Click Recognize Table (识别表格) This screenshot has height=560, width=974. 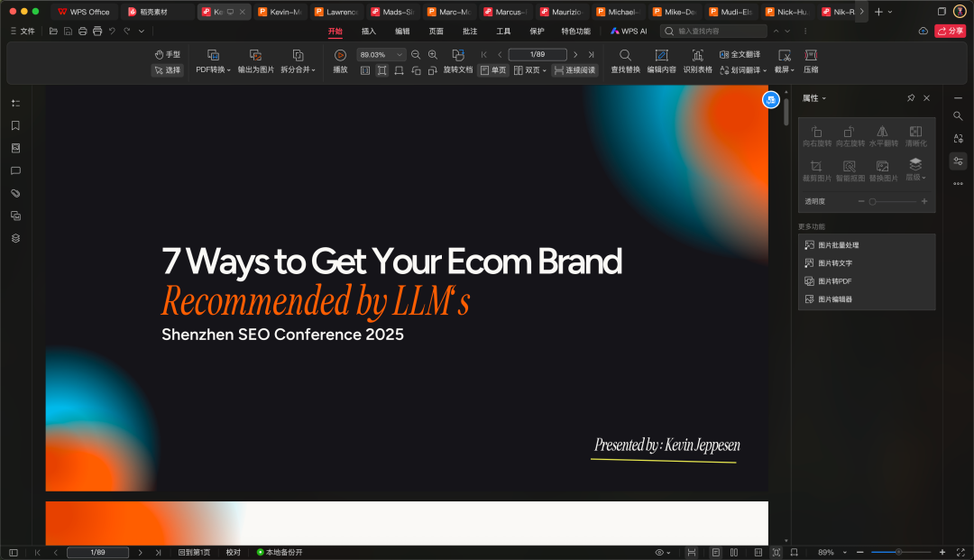tap(697, 61)
